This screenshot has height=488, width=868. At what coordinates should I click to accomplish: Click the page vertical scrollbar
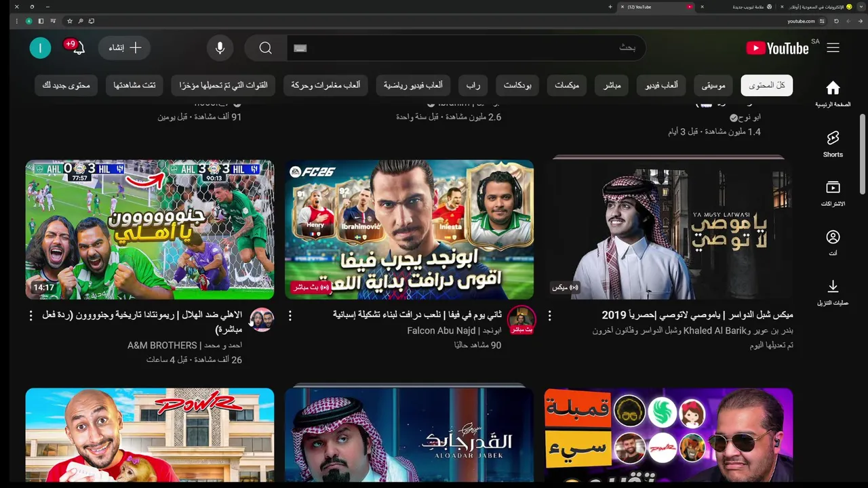(x=863, y=155)
